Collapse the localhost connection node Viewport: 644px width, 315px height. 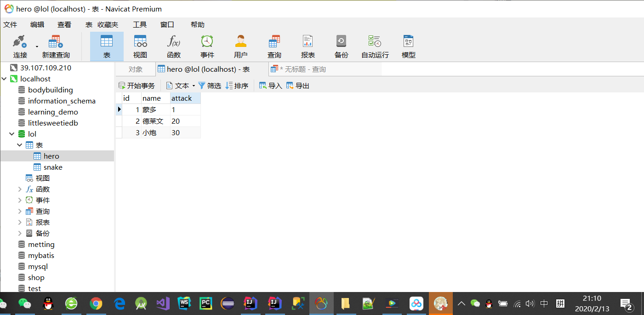4,79
